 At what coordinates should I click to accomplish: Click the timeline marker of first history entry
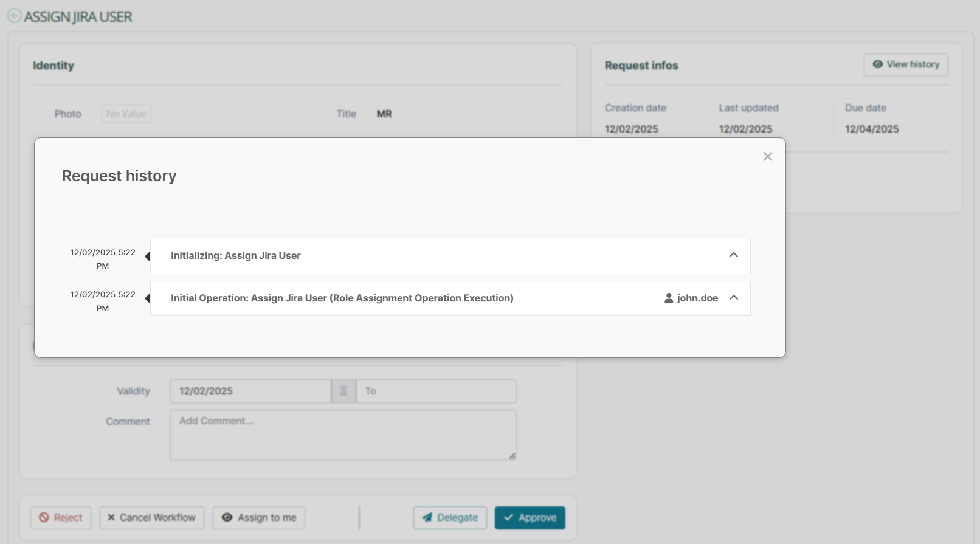pos(148,257)
